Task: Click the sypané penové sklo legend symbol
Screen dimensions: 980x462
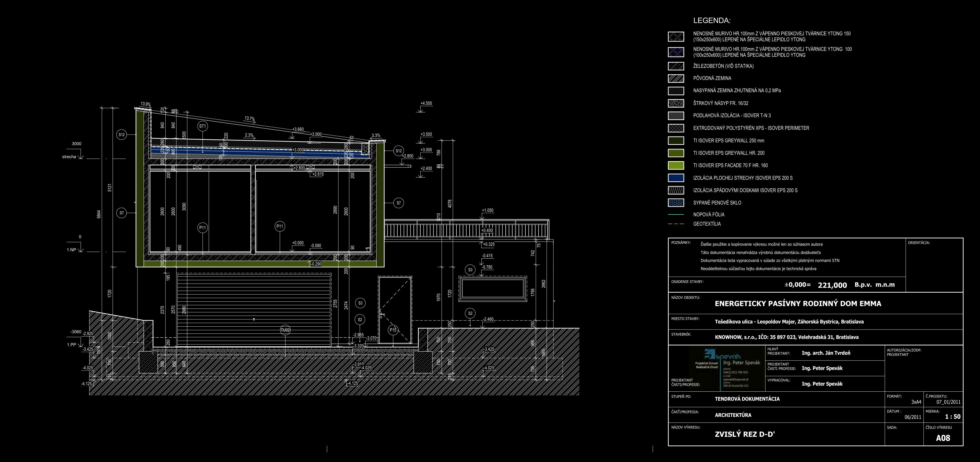Action: coord(676,203)
